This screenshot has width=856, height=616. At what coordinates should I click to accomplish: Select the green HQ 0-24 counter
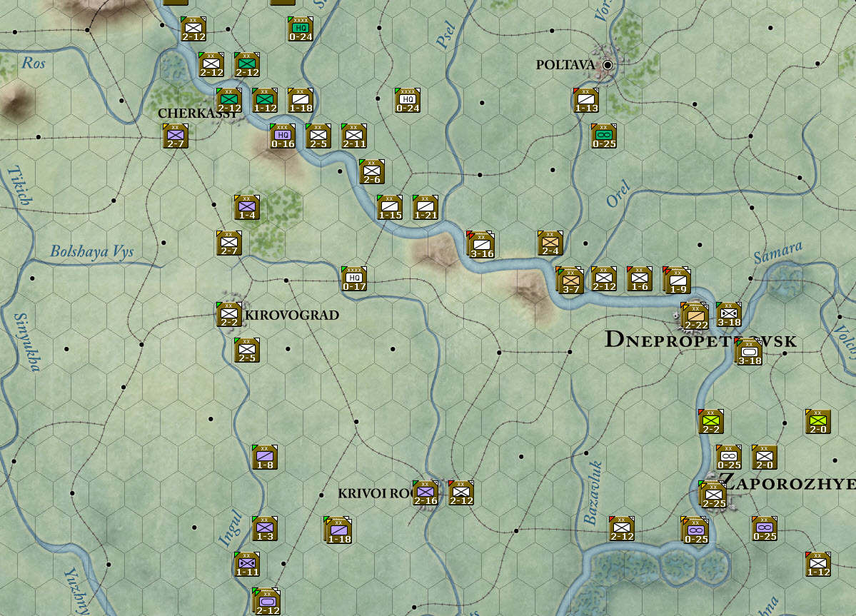point(301,29)
